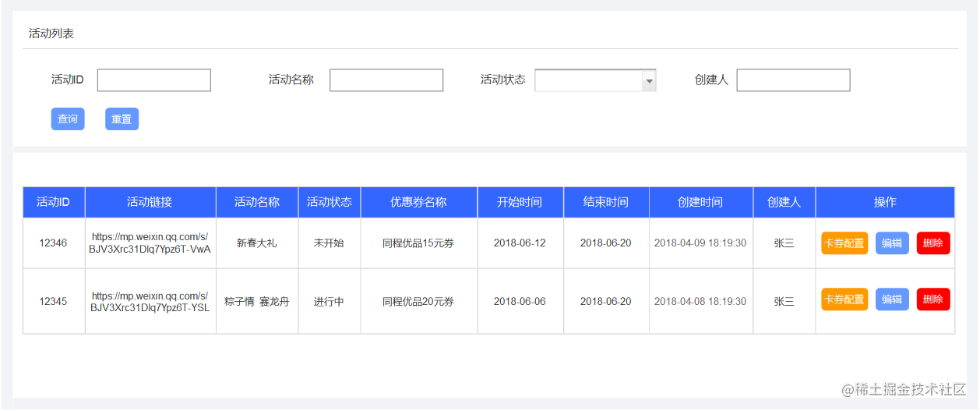Click the 创建时间 column header
The width and height of the screenshot is (980, 411).
point(700,202)
